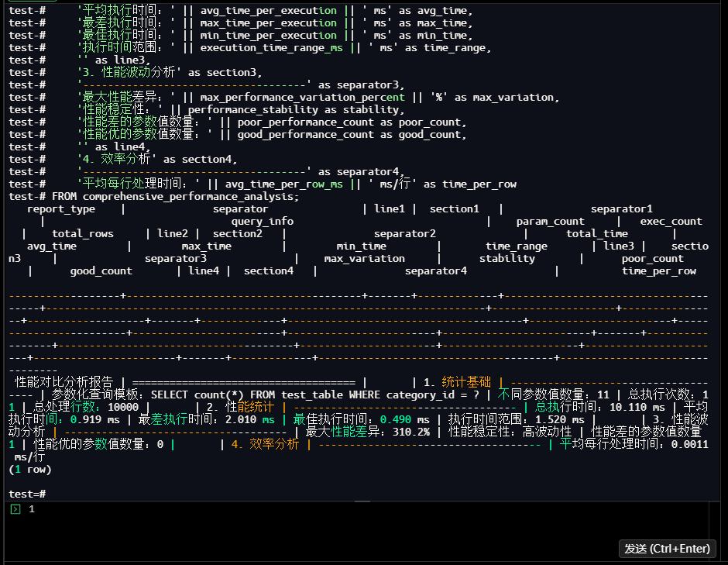Image resolution: width=728 pixels, height=565 pixels.
Task: Click the '执行时间范围: 1.520 ms' value
Action: coord(516,419)
